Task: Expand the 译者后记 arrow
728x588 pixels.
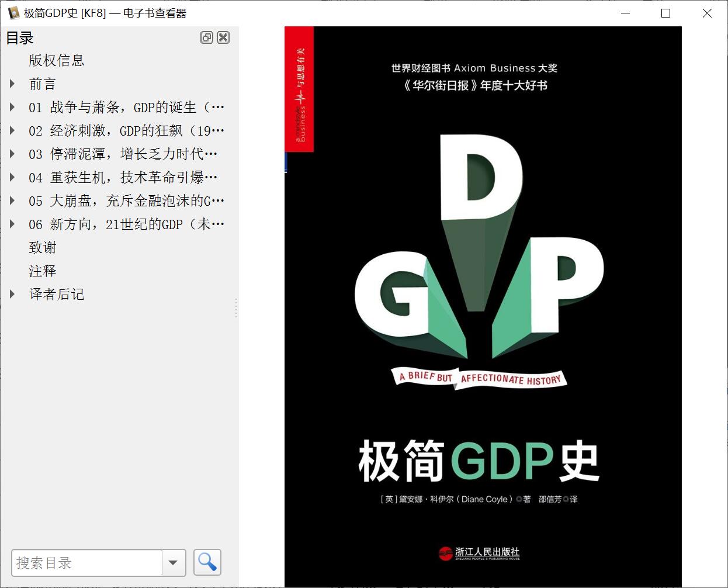Action: (x=12, y=294)
